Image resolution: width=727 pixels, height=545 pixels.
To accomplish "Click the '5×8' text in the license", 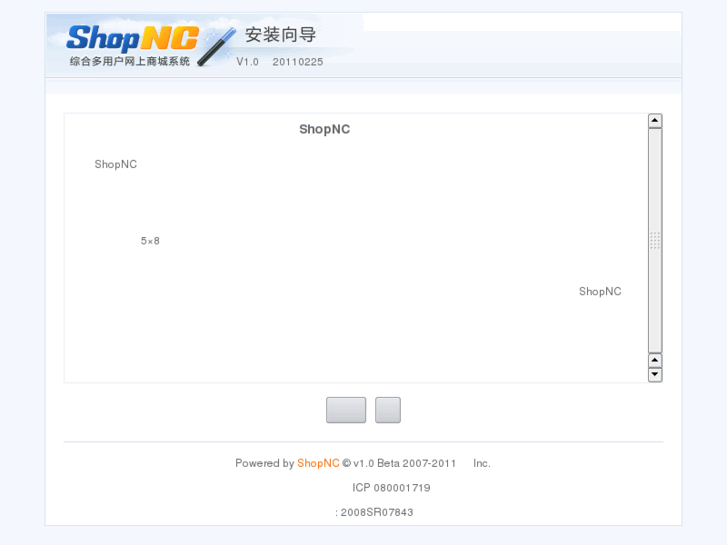I will point(150,241).
